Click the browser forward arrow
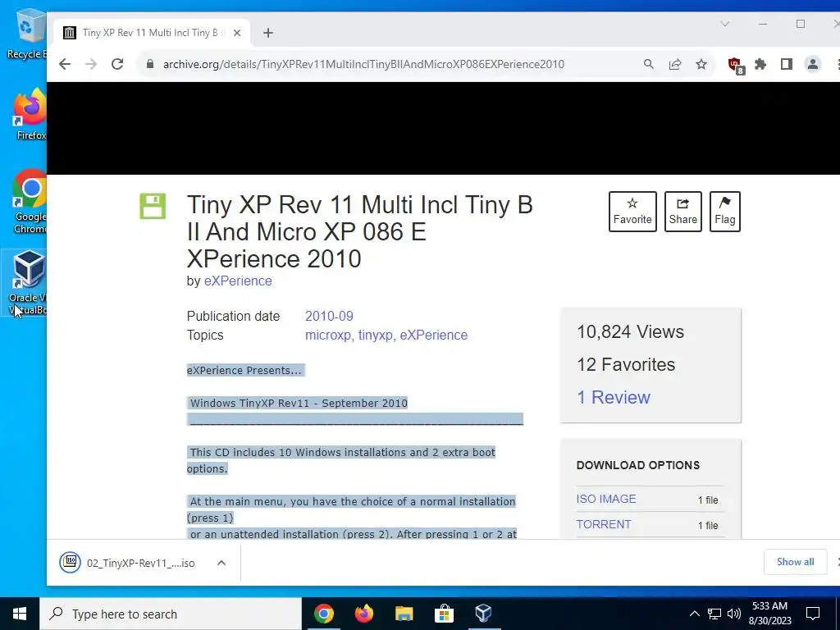 pos(91,64)
